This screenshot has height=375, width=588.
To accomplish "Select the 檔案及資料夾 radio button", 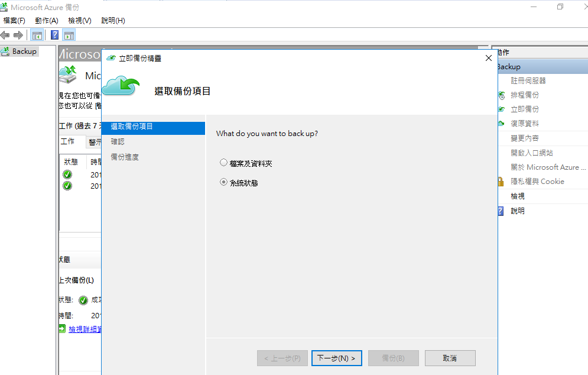I will click(223, 163).
